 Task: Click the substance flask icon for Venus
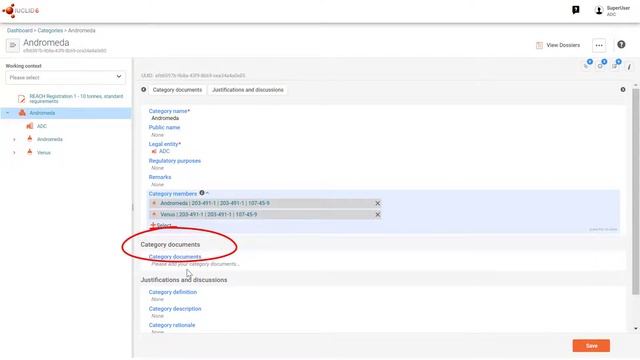[x=29, y=152]
